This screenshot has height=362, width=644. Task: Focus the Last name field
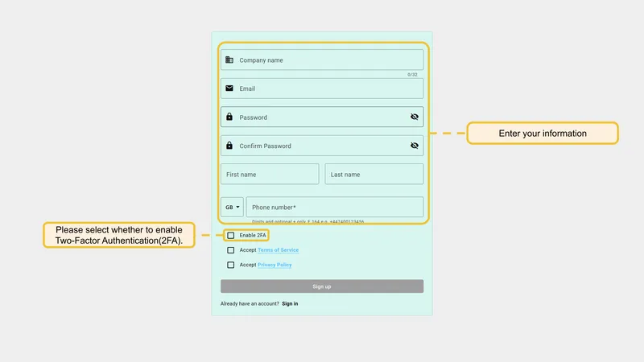coord(374,174)
